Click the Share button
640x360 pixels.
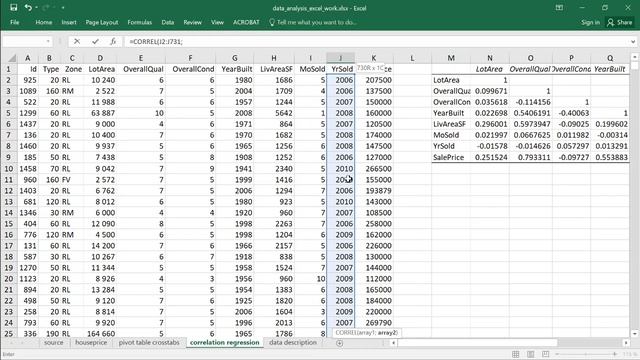(620, 22)
